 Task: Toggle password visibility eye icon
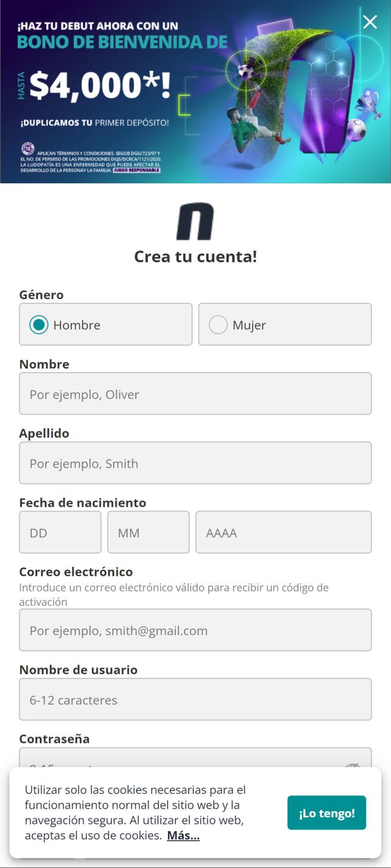pos(353,763)
